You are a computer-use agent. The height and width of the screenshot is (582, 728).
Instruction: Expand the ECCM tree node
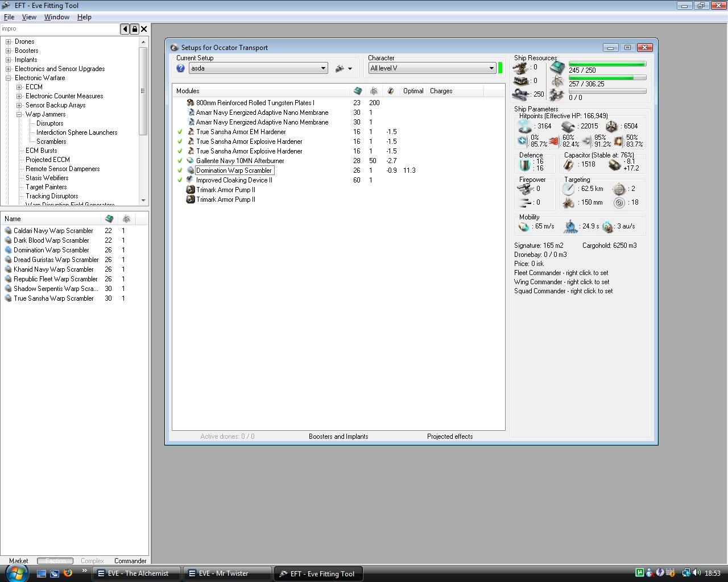tap(19, 87)
